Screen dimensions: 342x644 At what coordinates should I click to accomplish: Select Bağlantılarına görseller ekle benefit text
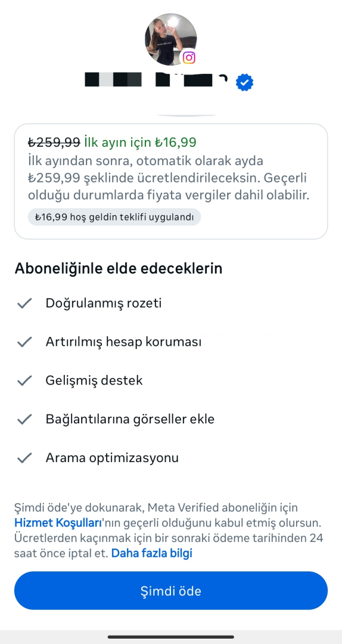pyautogui.click(x=130, y=419)
